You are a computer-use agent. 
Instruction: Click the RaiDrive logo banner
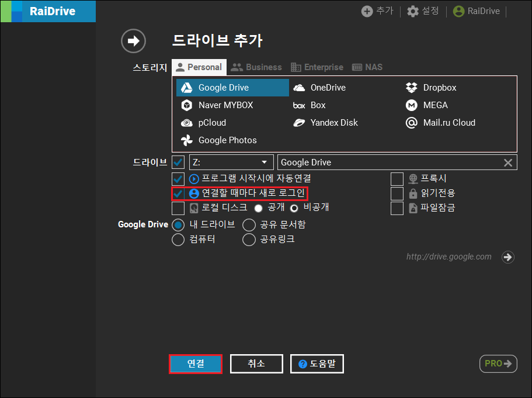pyautogui.click(x=48, y=11)
